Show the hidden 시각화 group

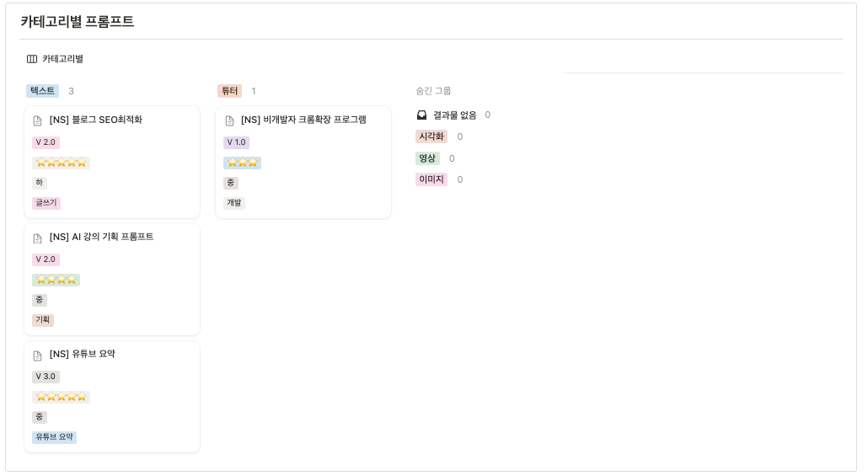pyautogui.click(x=431, y=136)
